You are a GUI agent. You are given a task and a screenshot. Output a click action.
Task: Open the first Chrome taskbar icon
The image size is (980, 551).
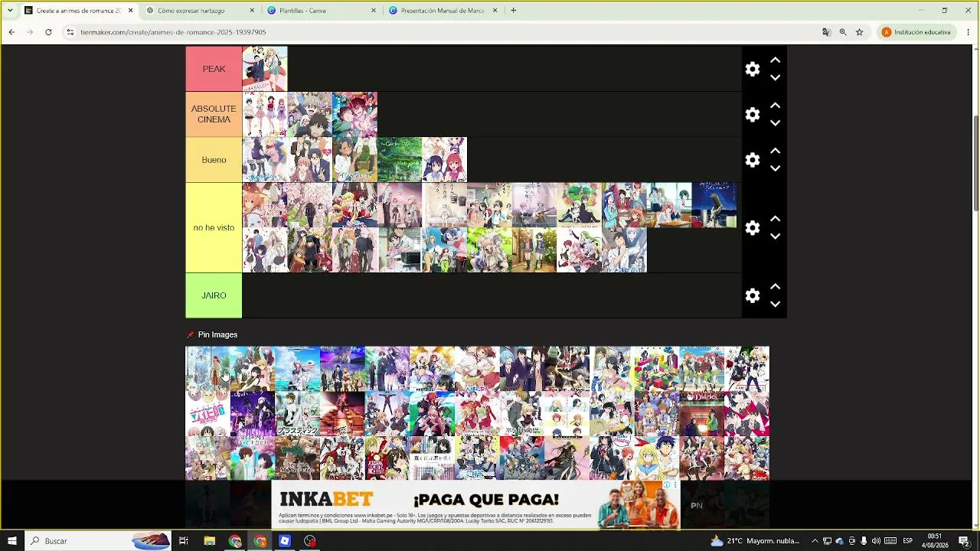point(235,541)
